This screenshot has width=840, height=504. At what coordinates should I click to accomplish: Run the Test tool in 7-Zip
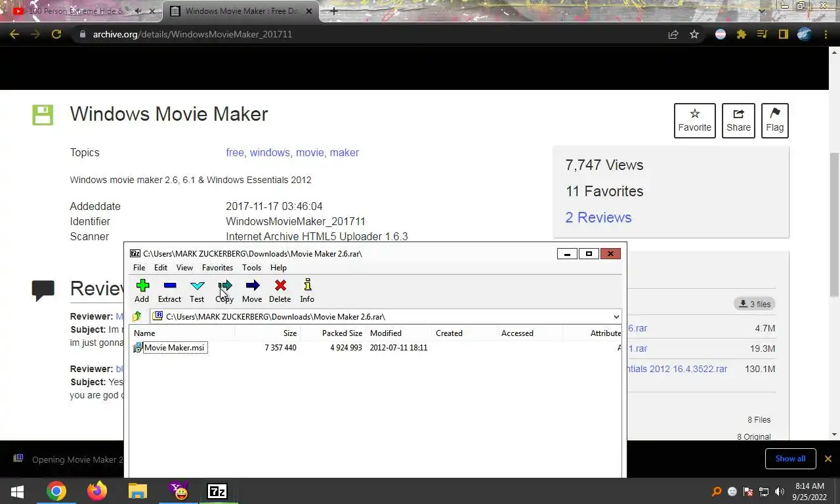point(197,291)
